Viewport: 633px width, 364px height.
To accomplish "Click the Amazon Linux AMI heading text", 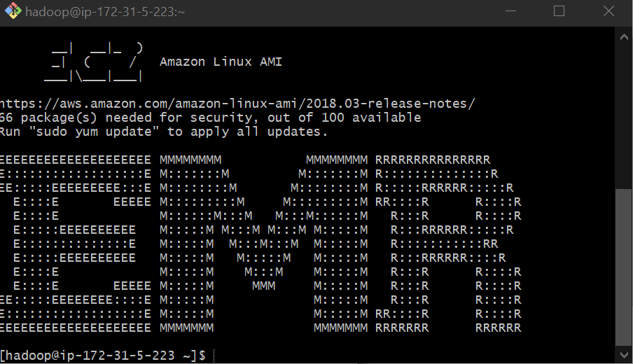I will (x=221, y=62).
